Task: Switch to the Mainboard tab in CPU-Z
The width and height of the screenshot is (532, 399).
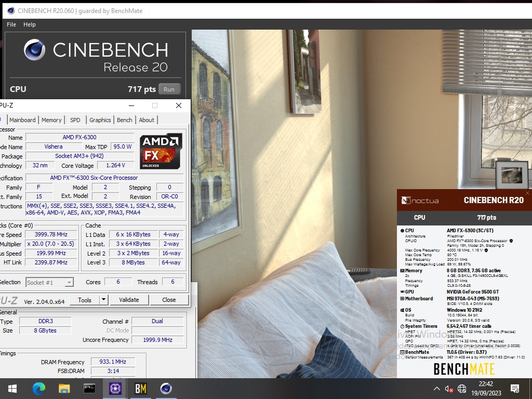Action: 22,120
